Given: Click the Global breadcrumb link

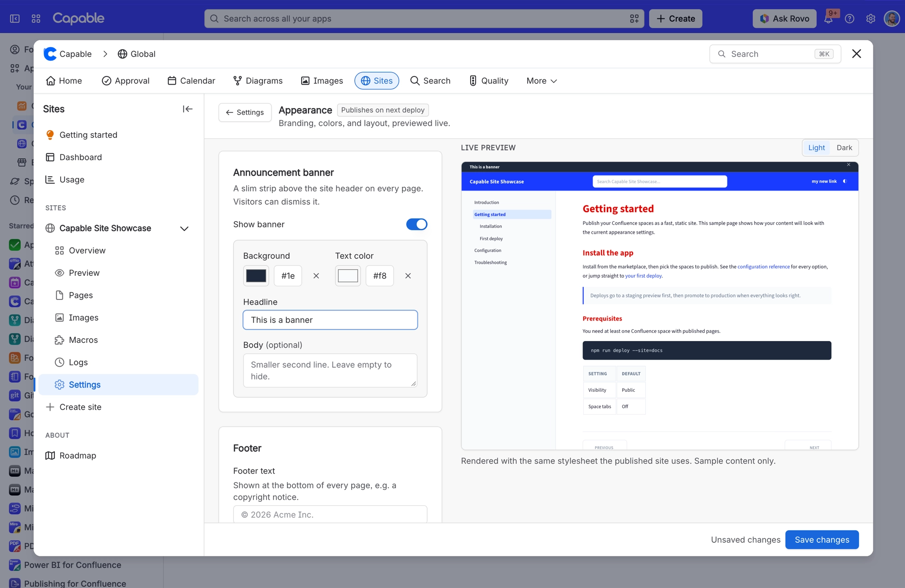Looking at the screenshot, I should pos(136,54).
